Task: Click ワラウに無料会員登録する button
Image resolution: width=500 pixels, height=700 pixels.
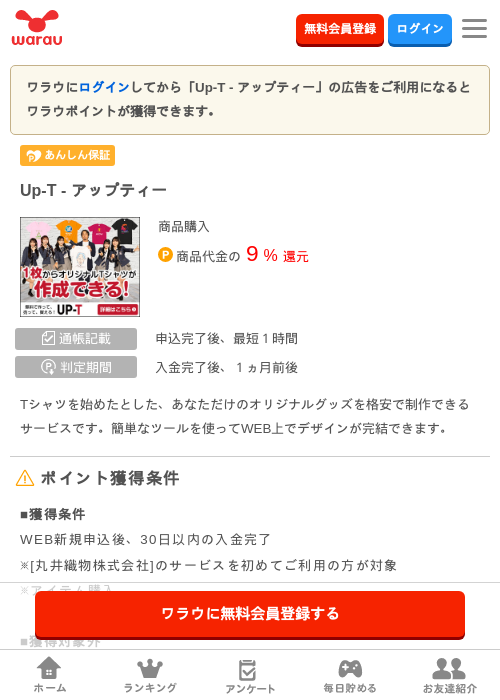Action: (x=250, y=614)
